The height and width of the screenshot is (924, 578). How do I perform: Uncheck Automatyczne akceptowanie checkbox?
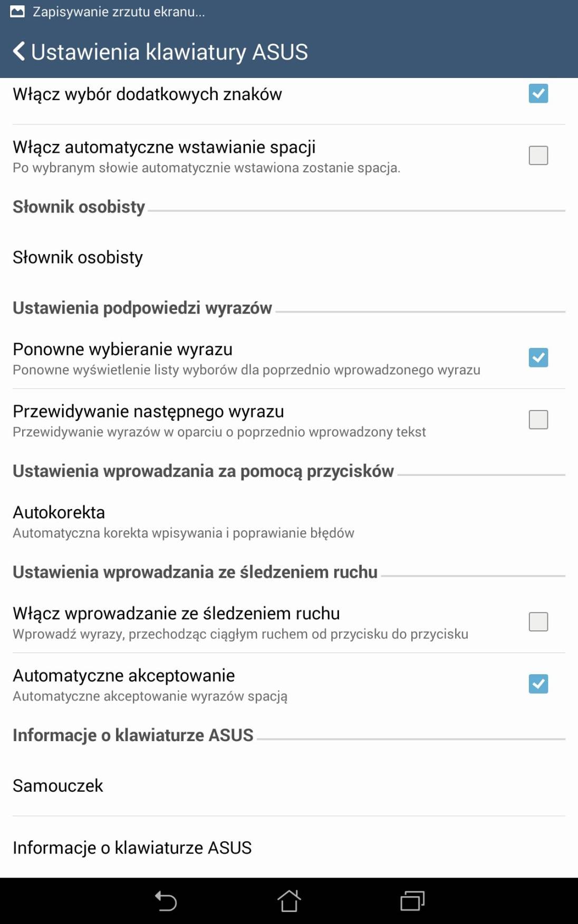pyautogui.click(x=538, y=684)
